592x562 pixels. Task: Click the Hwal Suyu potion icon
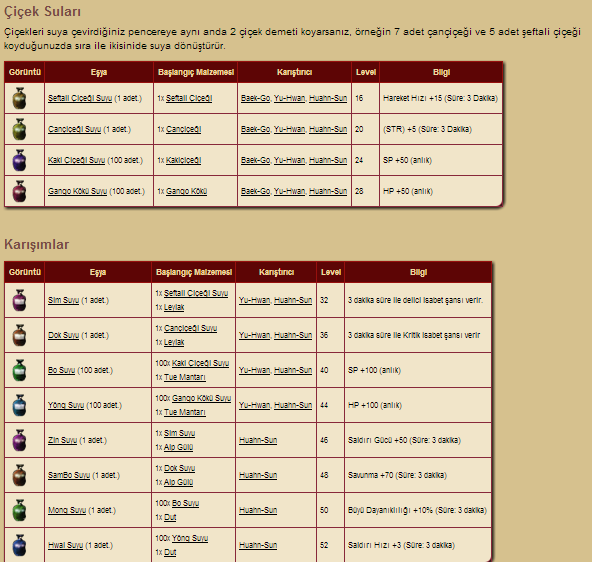[x=19, y=545]
